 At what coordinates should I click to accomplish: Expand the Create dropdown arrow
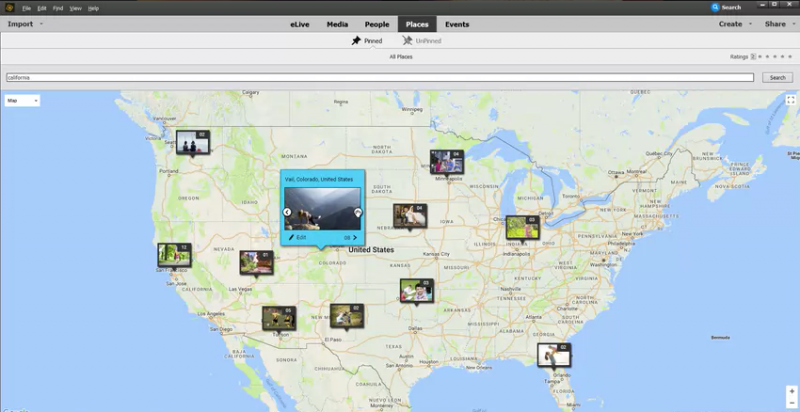click(750, 24)
